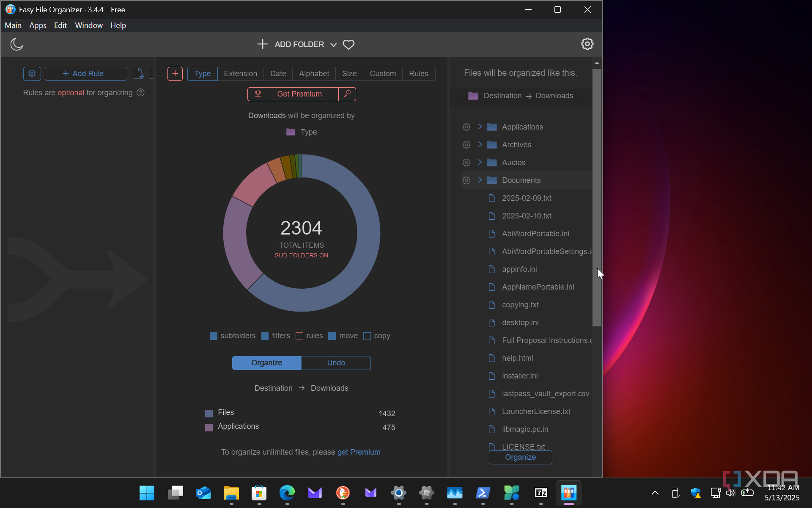Click the heart favorites icon

tap(348, 44)
